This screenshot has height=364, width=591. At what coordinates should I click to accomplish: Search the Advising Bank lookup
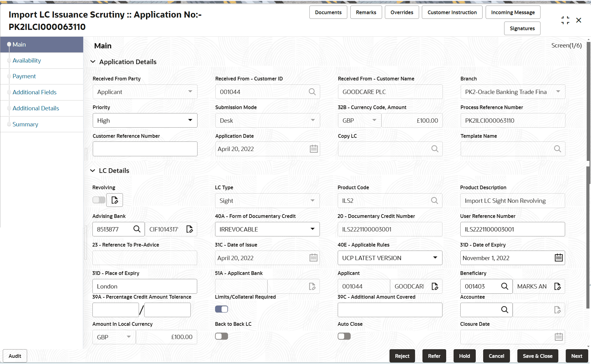click(137, 229)
